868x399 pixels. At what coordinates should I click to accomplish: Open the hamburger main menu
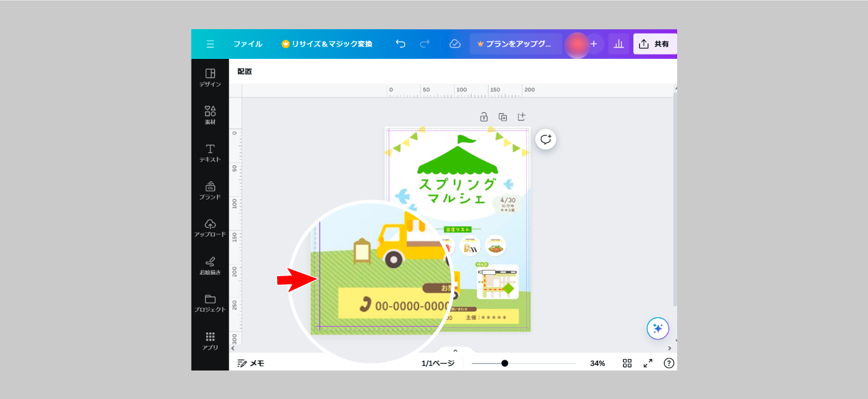(x=210, y=44)
